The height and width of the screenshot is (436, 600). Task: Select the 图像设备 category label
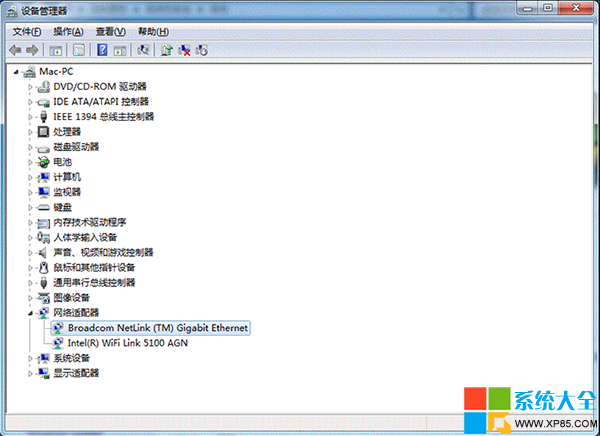pyautogui.click(x=72, y=298)
